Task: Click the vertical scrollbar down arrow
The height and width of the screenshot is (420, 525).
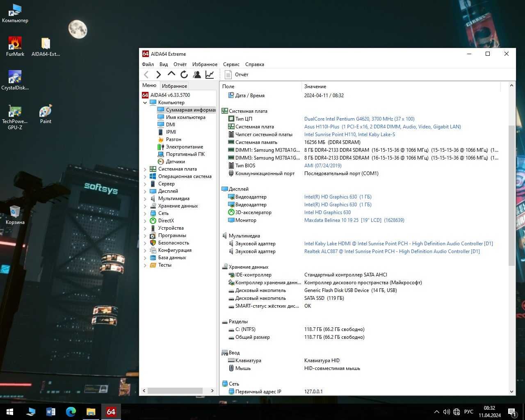Action: (511, 392)
